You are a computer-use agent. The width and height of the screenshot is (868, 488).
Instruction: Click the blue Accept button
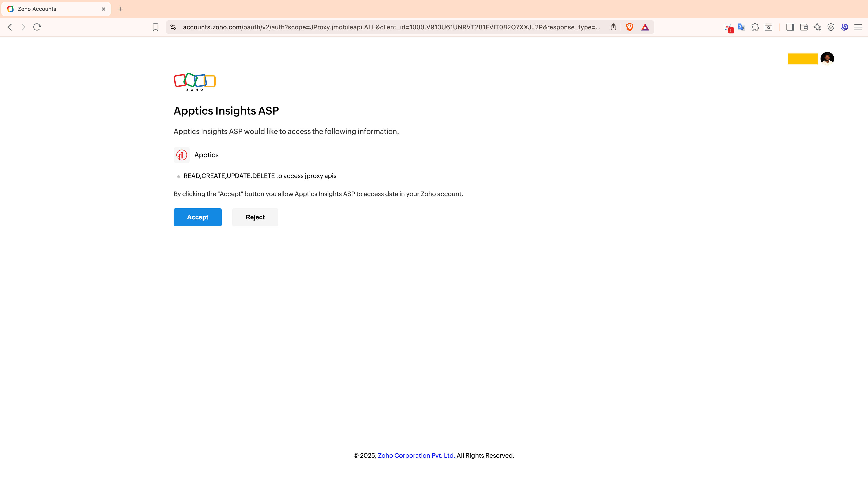point(198,217)
